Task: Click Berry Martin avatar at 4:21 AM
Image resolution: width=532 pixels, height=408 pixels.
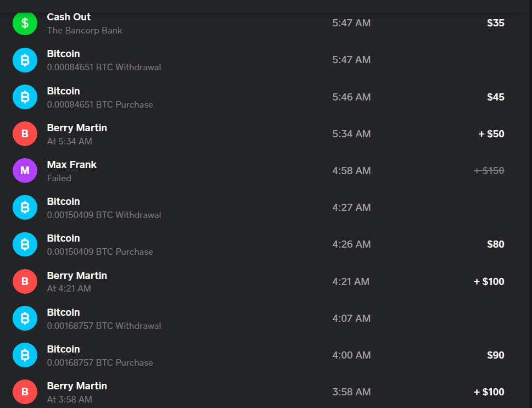Action: 25,282
